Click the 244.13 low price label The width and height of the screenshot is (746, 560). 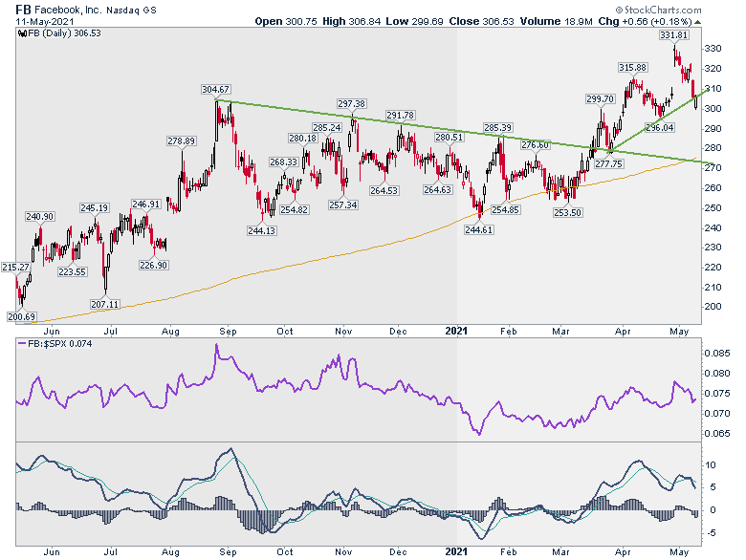262,230
